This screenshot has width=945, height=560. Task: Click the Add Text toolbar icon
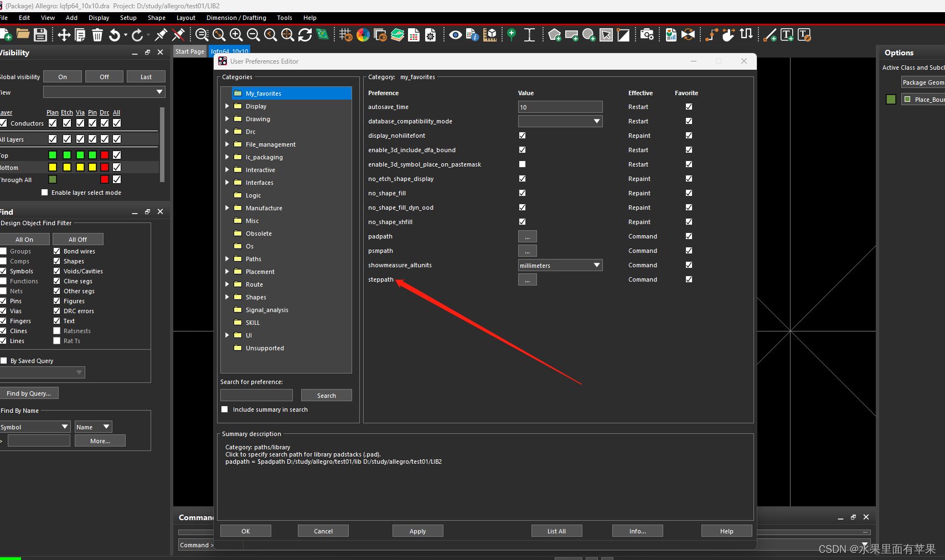coord(787,35)
